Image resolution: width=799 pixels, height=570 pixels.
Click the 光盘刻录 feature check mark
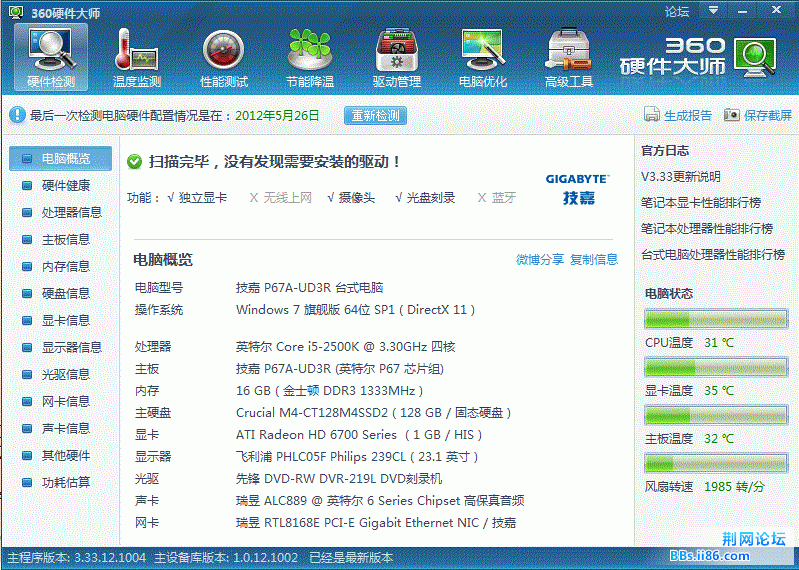[x=400, y=198]
